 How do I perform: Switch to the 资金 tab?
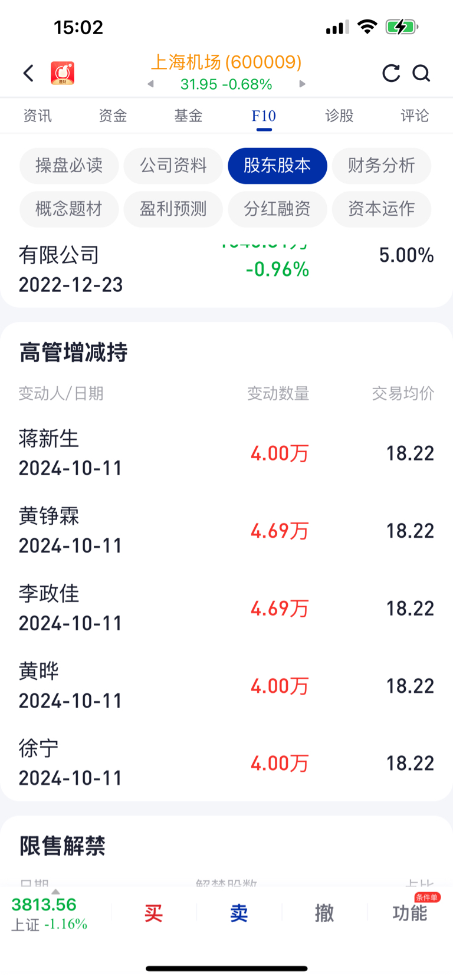pyautogui.click(x=113, y=116)
